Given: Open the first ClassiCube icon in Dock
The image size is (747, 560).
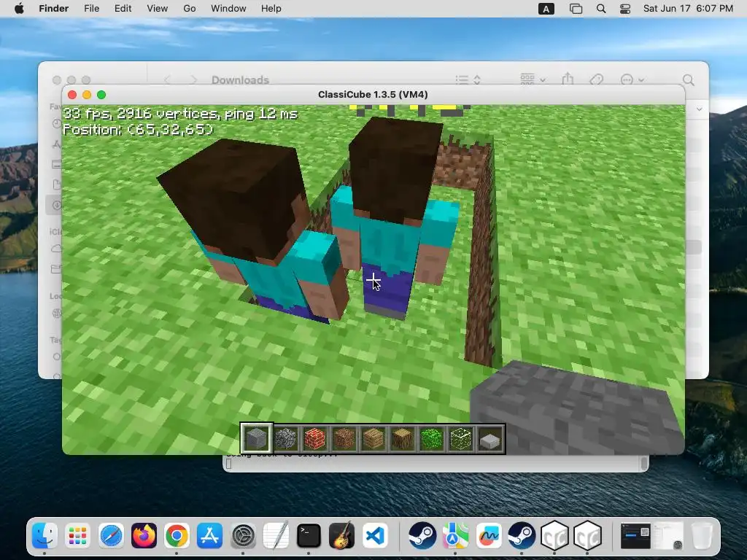Looking at the screenshot, I should (554, 536).
